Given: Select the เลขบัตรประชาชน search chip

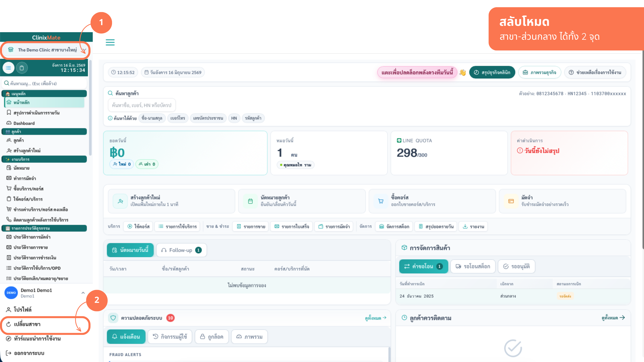Looking at the screenshot, I should 208,118.
